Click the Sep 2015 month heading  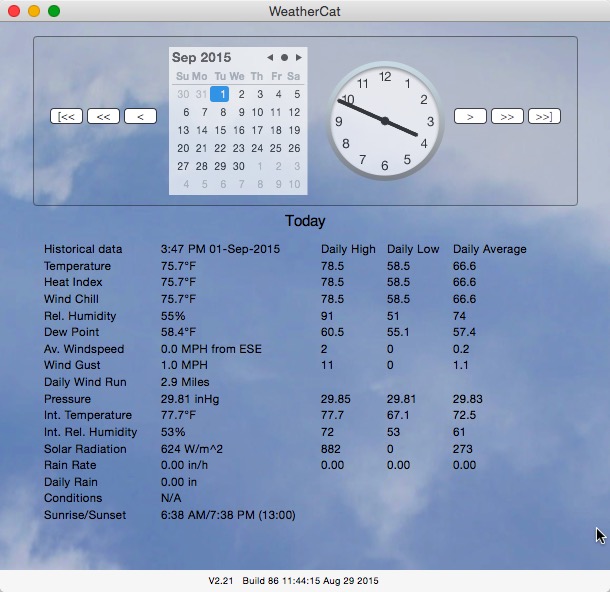click(x=202, y=58)
